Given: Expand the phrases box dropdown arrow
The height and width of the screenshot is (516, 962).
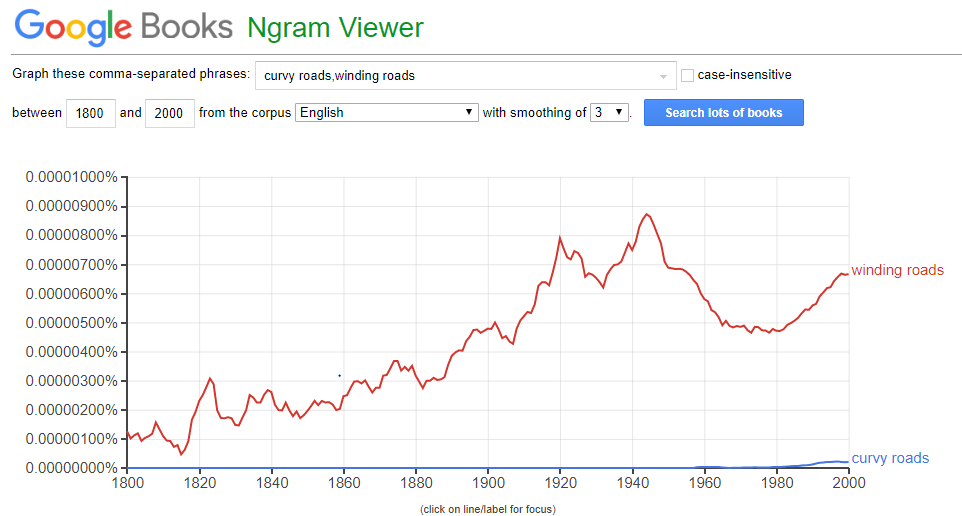Looking at the screenshot, I should pos(663,76).
